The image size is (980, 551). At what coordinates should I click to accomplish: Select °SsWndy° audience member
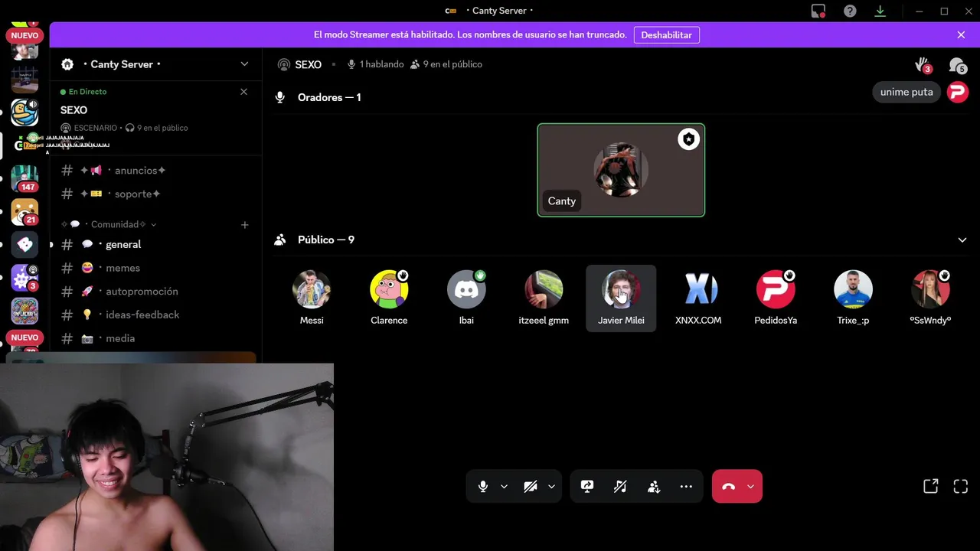coord(930,298)
